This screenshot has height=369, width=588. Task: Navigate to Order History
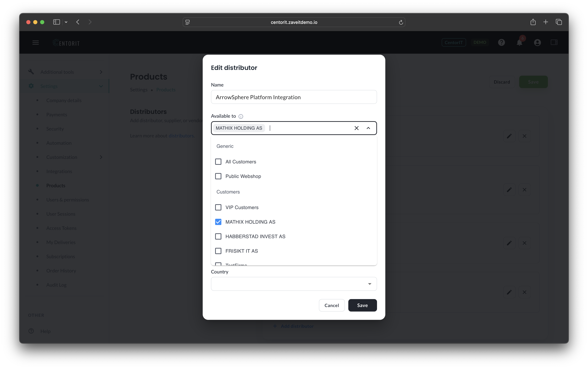[61, 271]
